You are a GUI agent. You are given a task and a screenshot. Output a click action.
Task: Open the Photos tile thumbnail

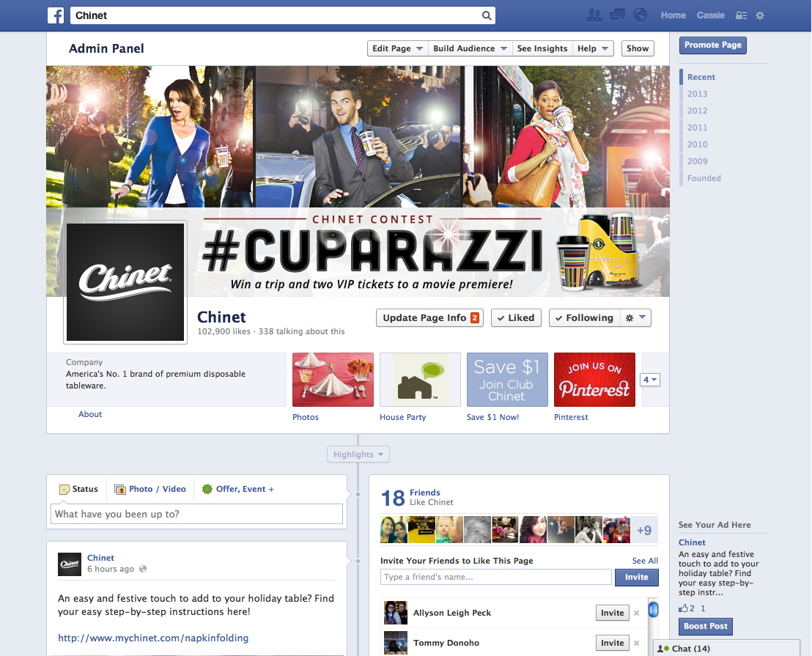pyautogui.click(x=333, y=380)
